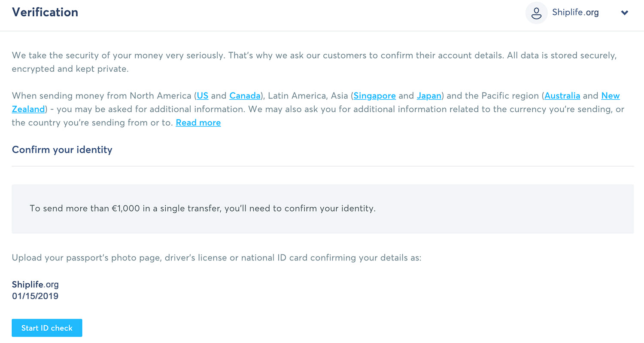Click the 01/15/2019 date text

click(35, 296)
